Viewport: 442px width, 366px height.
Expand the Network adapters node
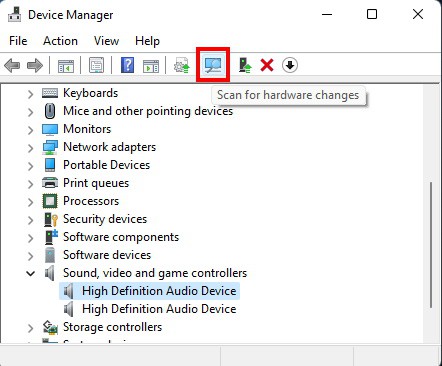tap(30, 148)
